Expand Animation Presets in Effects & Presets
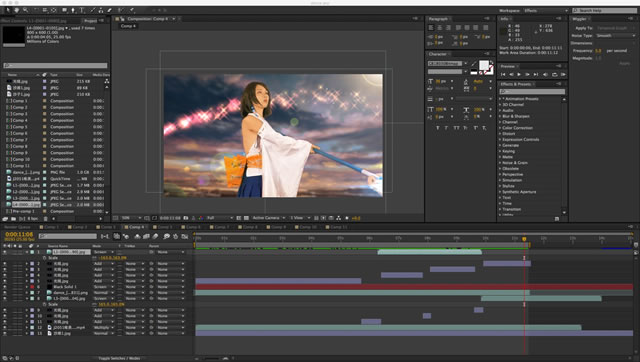The width and height of the screenshot is (640, 362). (500, 99)
